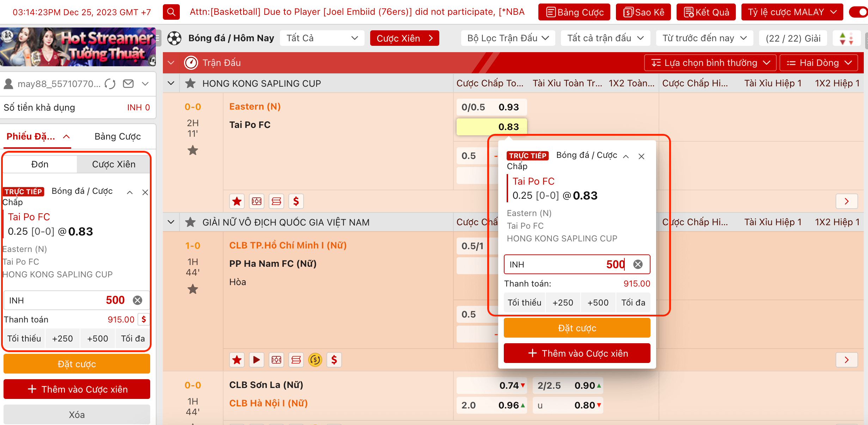
Task: Open Bộ Lọc Trận Đấu dropdown
Action: [x=508, y=38]
